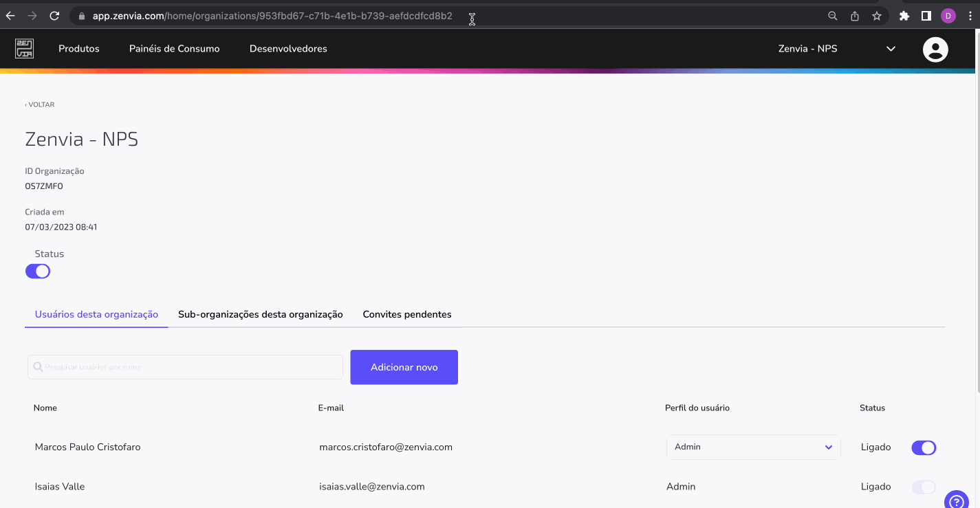
Task: Toggle Marcos Paulo Cristofaro's status switch
Action: click(x=924, y=448)
